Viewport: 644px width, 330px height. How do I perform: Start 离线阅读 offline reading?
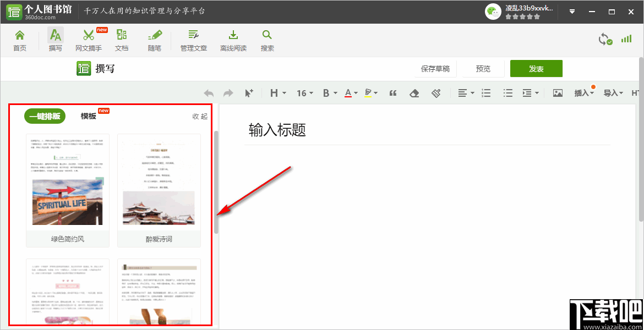point(233,40)
